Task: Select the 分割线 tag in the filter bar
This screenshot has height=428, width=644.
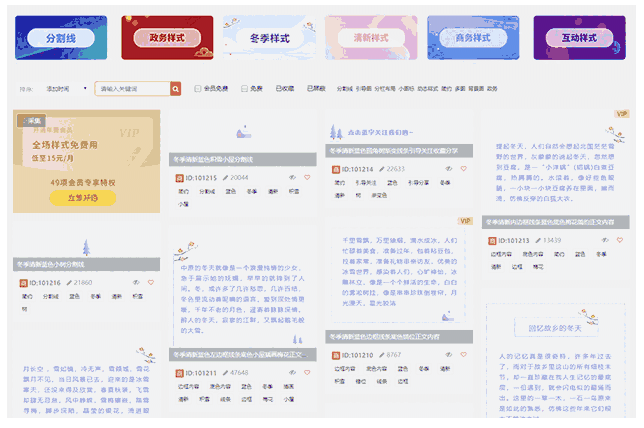Action: point(345,89)
